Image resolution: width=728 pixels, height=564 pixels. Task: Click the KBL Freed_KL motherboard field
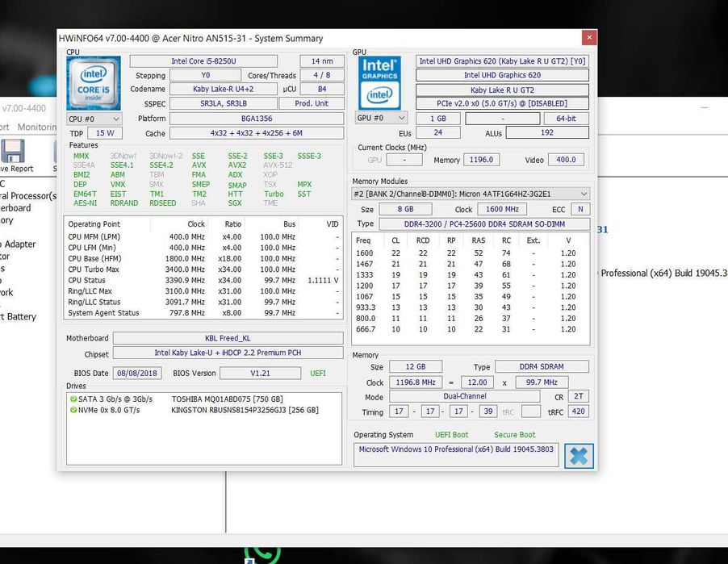[228, 338]
